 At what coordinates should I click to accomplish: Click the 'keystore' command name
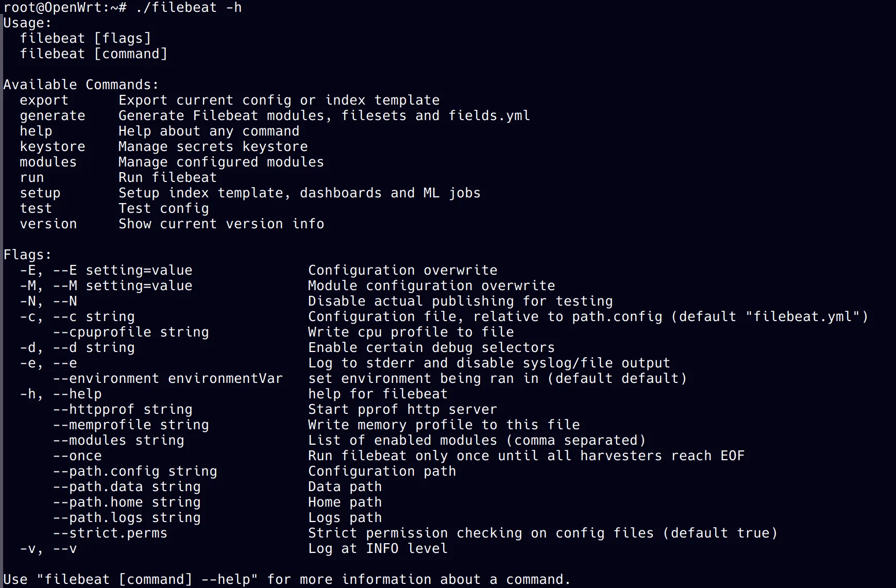point(52,147)
